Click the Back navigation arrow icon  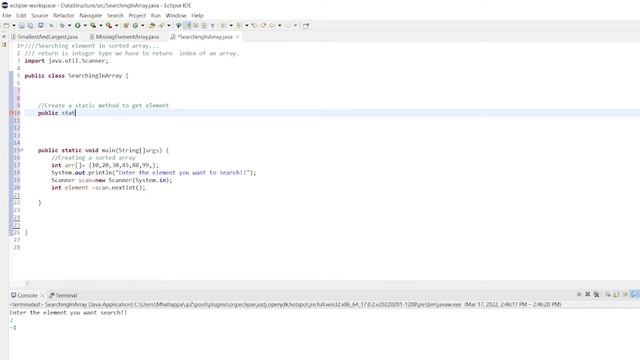click(272, 25)
